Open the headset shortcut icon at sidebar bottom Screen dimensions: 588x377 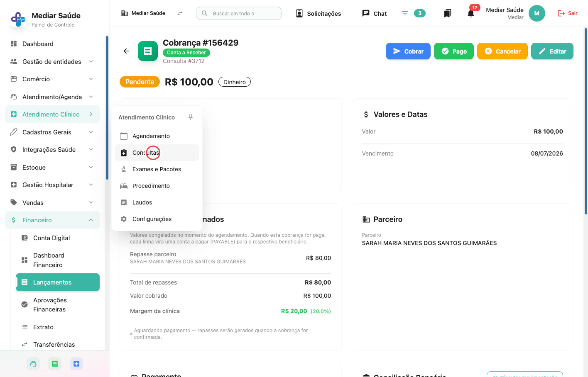coord(33,364)
